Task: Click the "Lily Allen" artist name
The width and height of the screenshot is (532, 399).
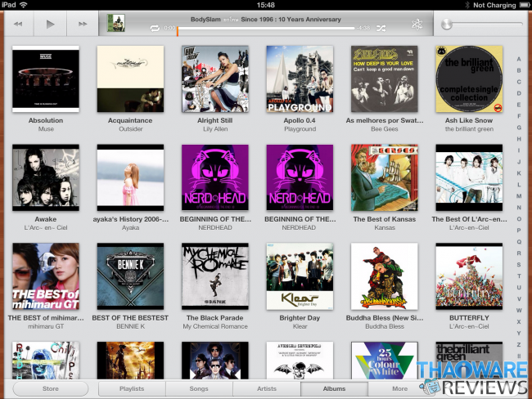Action: click(215, 129)
